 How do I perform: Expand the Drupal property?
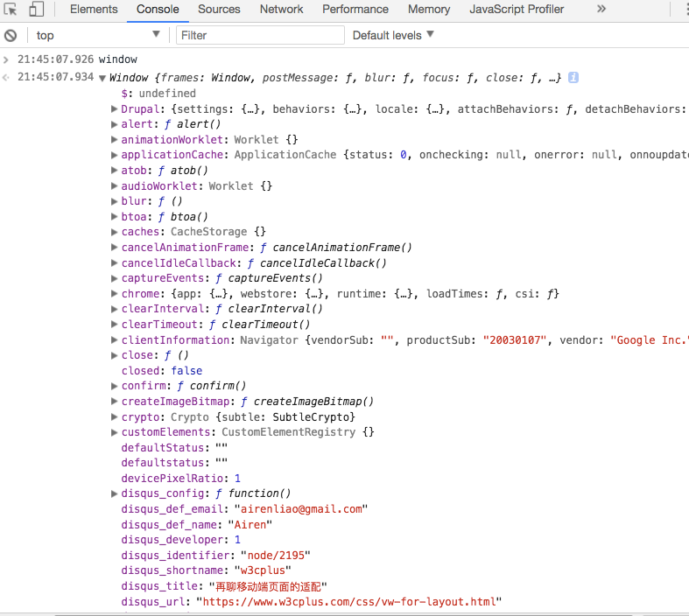pyautogui.click(x=114, y=108)
